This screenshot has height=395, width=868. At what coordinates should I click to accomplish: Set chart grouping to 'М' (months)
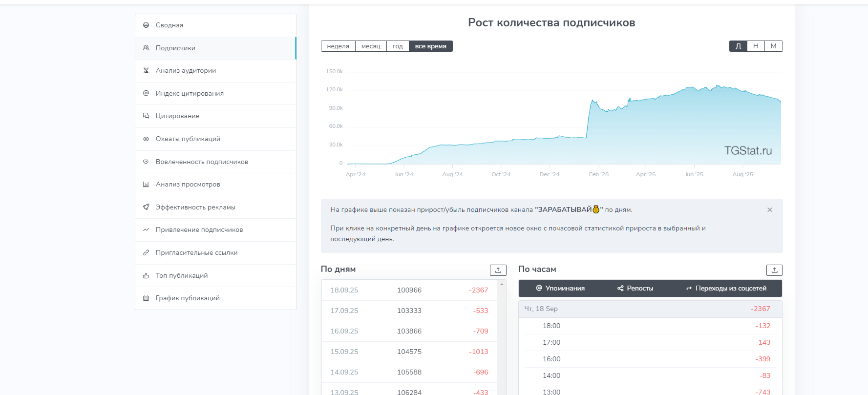click(774, 46)
